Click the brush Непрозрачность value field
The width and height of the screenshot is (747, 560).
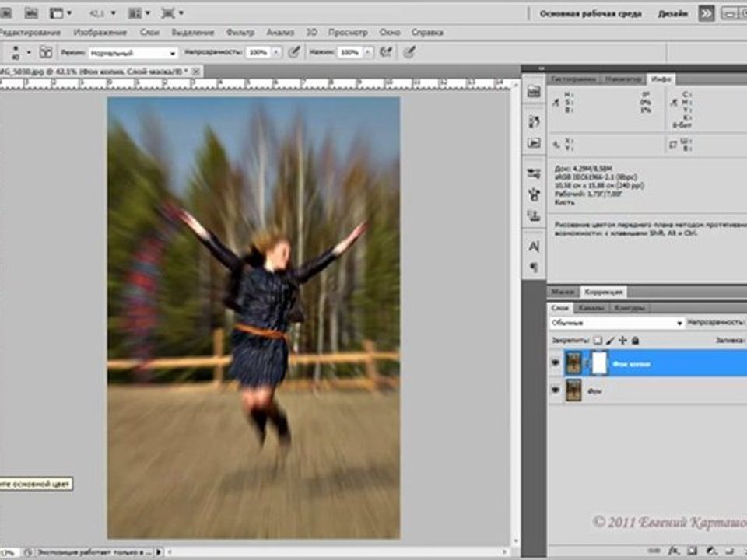tap(258, 52)
